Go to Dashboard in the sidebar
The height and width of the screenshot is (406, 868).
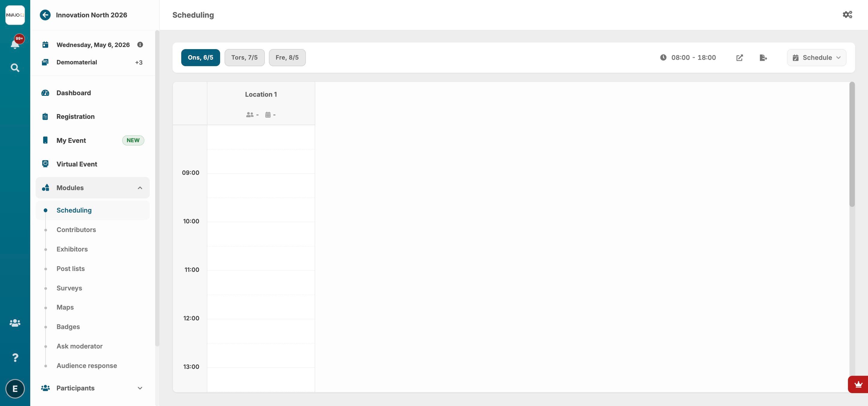pos(73,93)
